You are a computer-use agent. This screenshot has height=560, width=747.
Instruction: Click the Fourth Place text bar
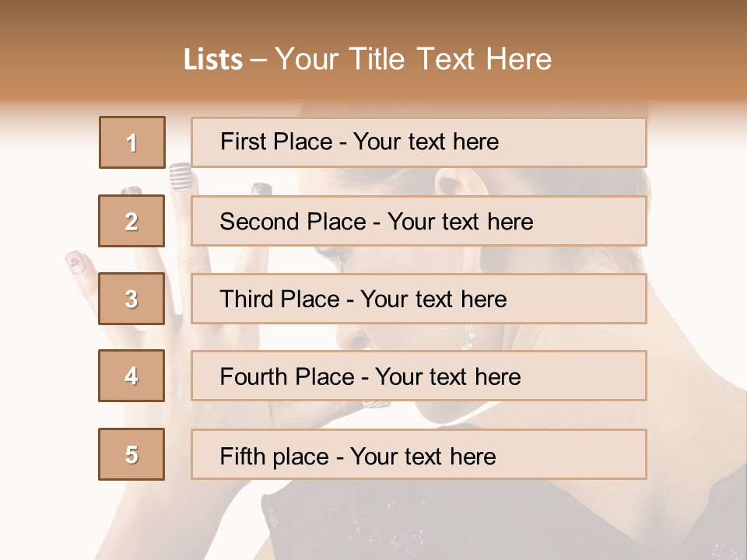(419, 376)
